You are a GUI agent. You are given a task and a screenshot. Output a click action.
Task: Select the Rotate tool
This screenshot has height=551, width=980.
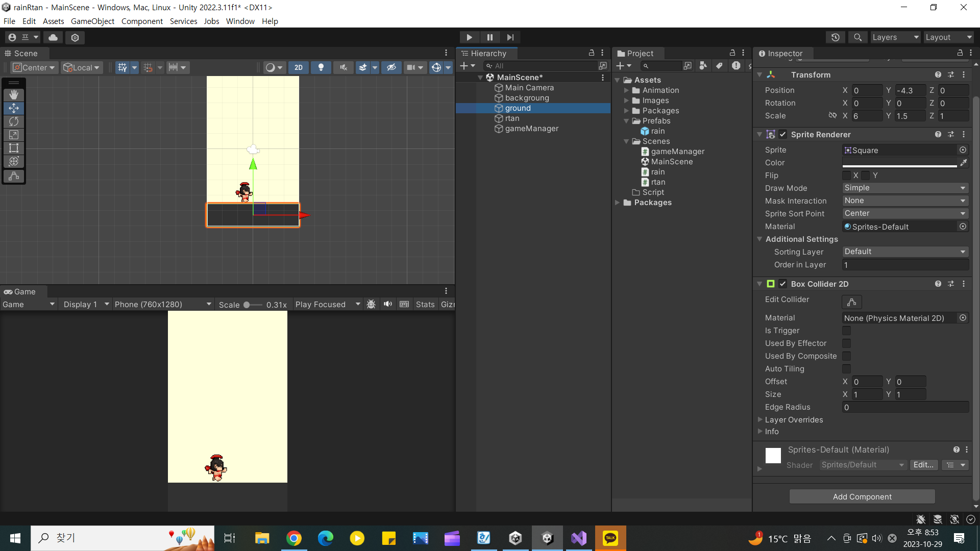(x=14, y=121)
